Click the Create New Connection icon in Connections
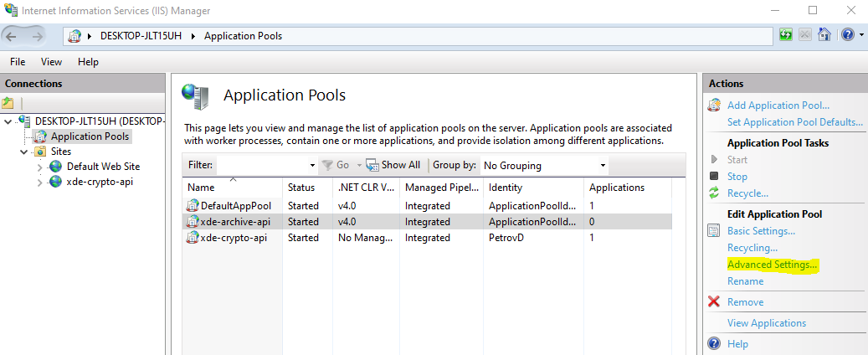The height and width of the screenshot is (355, 868). pyautogui.click(x=8, y=103)
